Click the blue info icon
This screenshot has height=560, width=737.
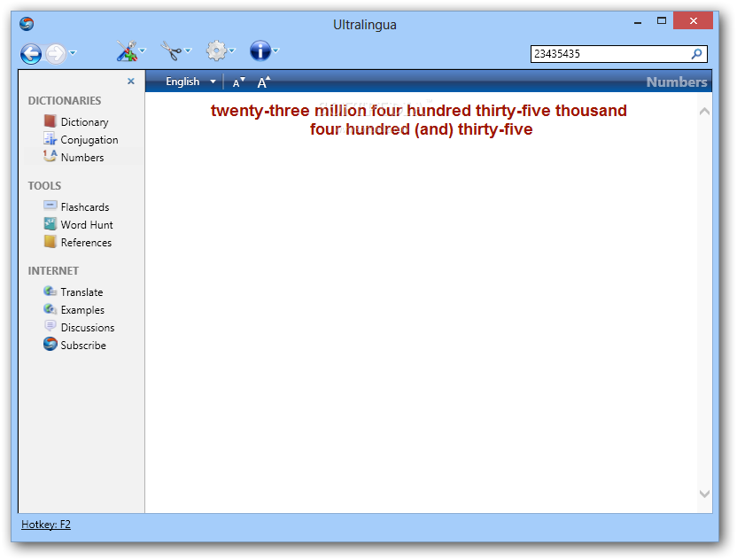click(x=260, y=51)
